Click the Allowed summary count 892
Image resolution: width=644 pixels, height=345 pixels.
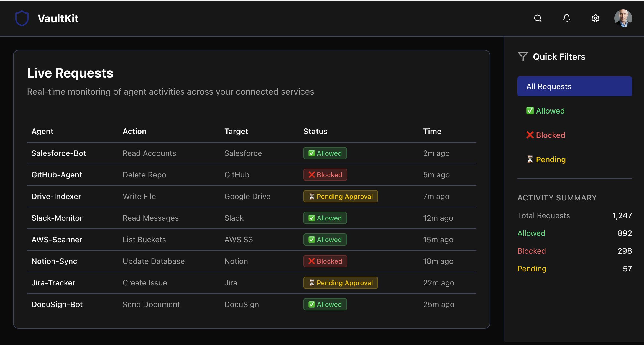point(625,233)
